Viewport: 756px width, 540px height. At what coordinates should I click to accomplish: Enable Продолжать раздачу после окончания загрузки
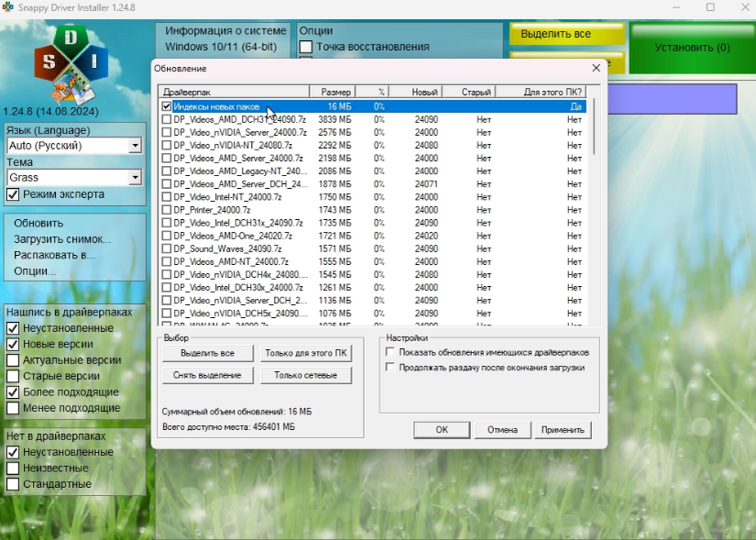coord(390,368)
